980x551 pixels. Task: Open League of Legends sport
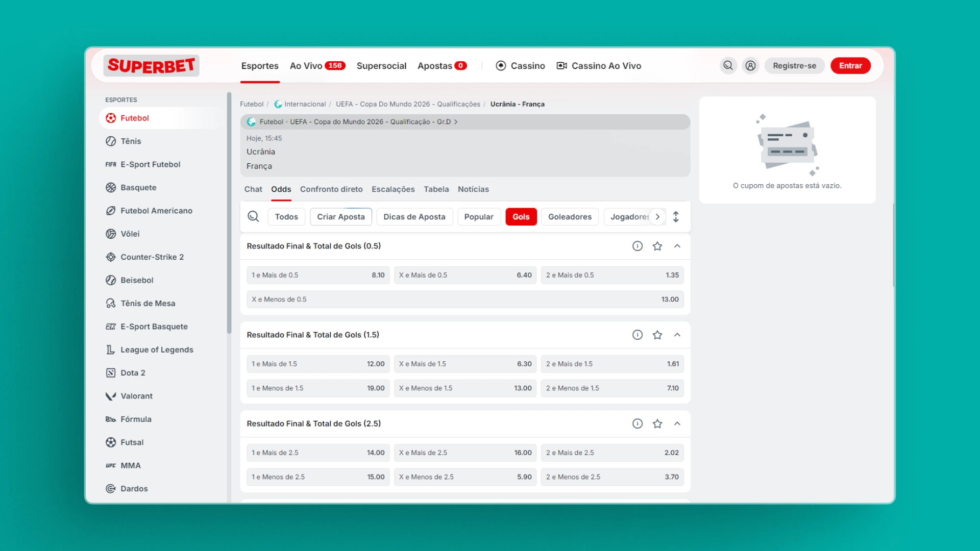click(x=157, y=349)
